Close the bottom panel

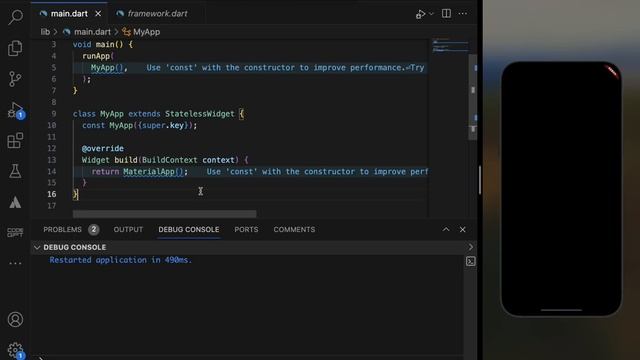(x=462, y=229)
